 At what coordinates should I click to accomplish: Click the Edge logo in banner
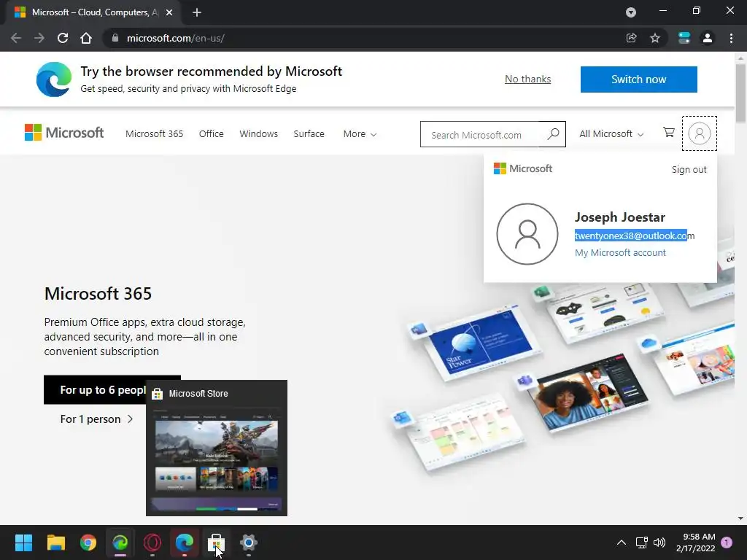coord(54,79)
